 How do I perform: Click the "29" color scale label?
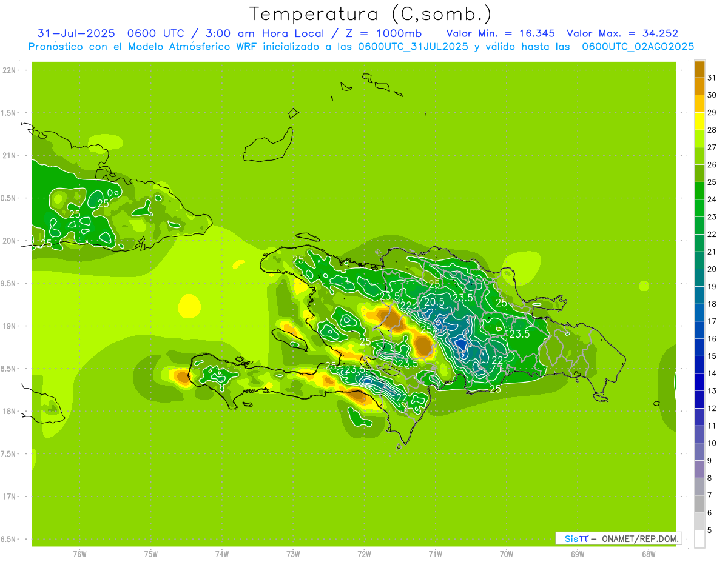[712, 113]
